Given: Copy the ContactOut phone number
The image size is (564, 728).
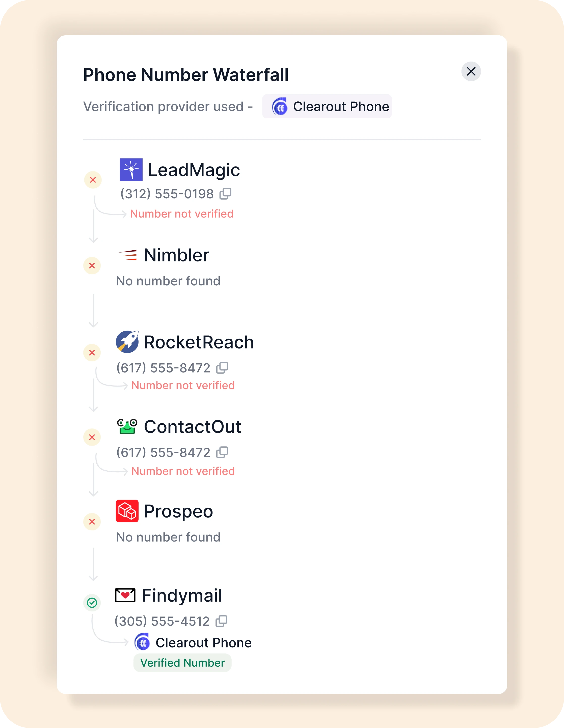Looking at the screenshot, I should pos(222,452).
